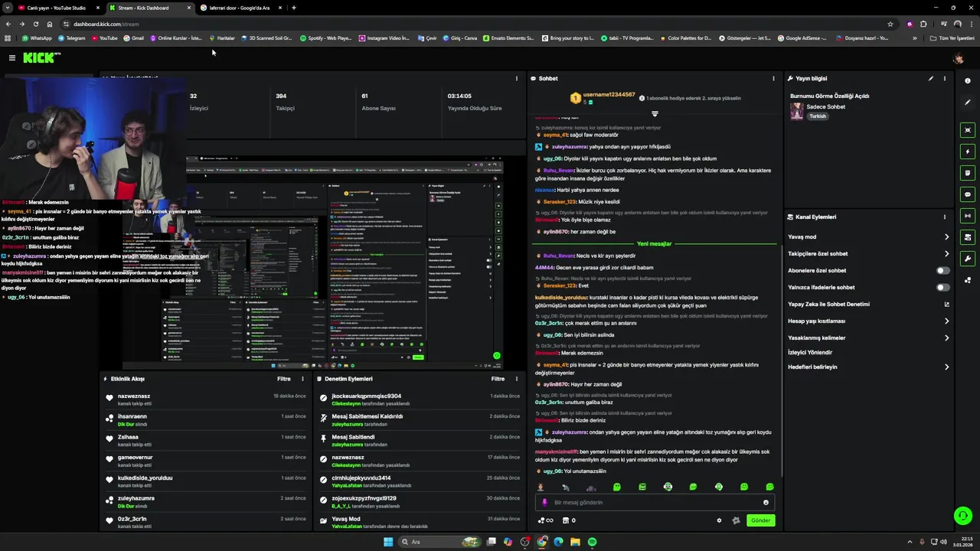Click the channel points infinity icon

point(546,520)
